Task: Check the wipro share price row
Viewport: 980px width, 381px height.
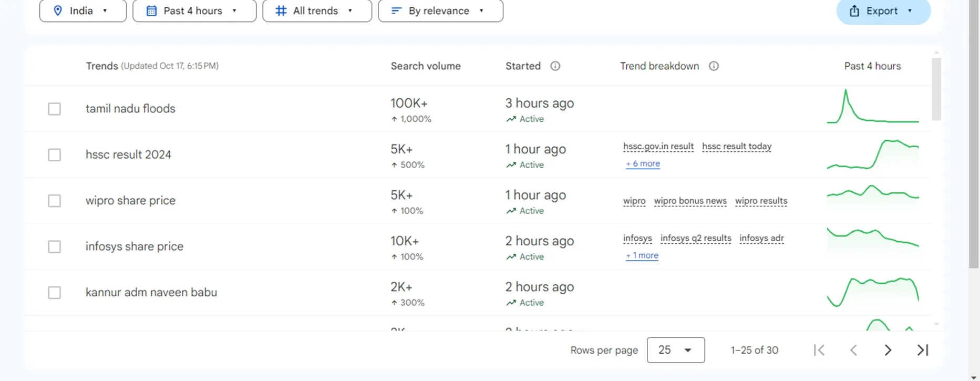Action: [x=55, y=201]
